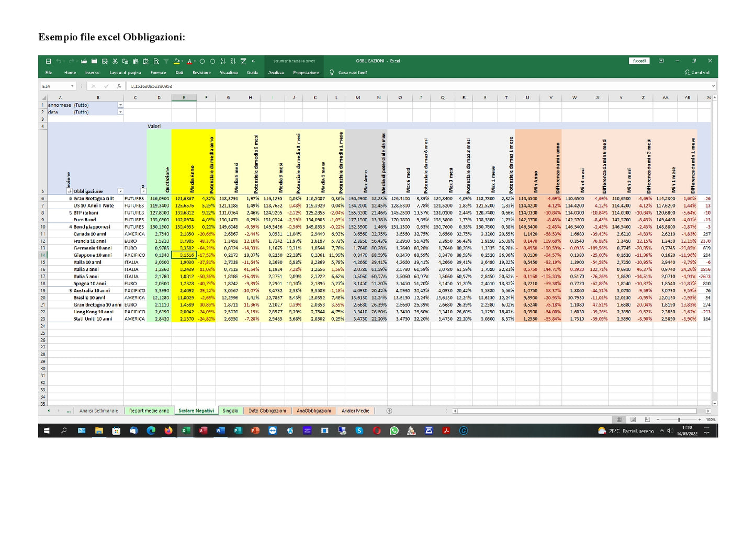
Task: Click column header E
Action: [x=184, y=98]
